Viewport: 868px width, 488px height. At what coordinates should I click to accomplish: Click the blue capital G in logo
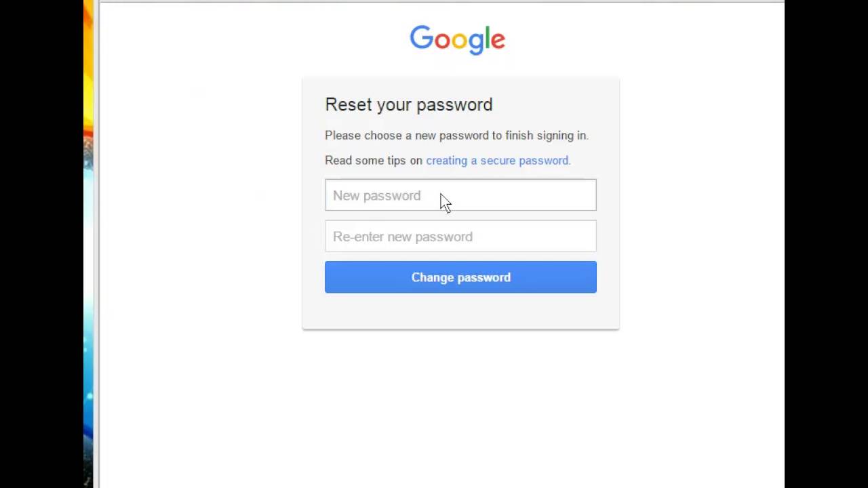[421, 38]
